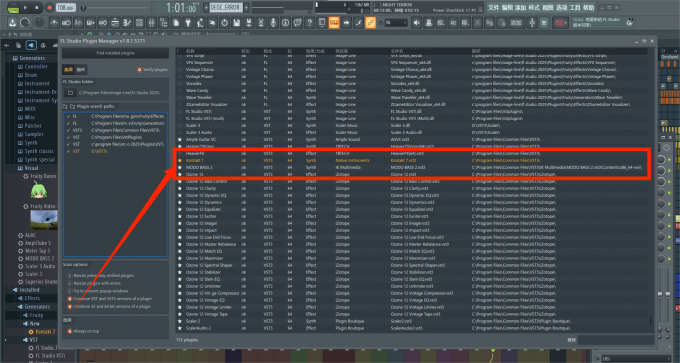Click the Fruity Dance character thumbnail
The height and width of the screenshot is (363, 680).
39,190
